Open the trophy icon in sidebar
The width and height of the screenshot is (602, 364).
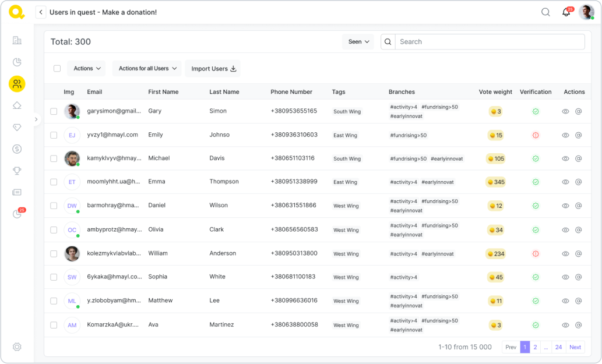[17, 171]
